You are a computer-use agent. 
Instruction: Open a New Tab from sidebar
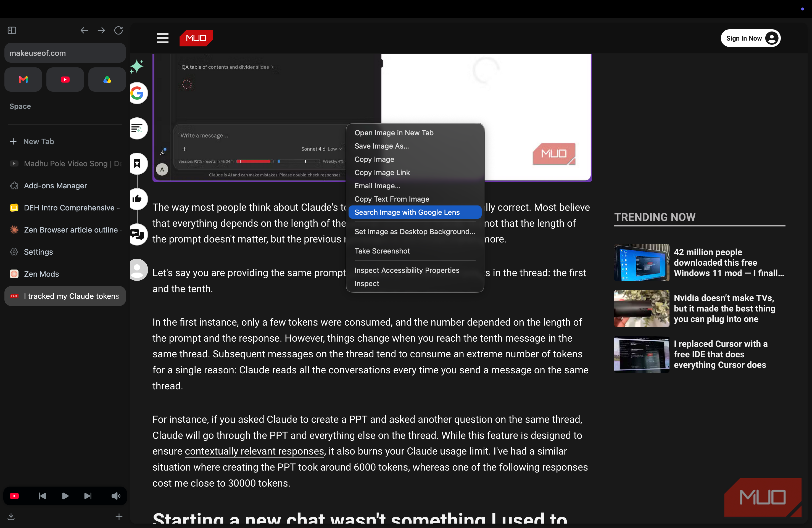point(65,141)
